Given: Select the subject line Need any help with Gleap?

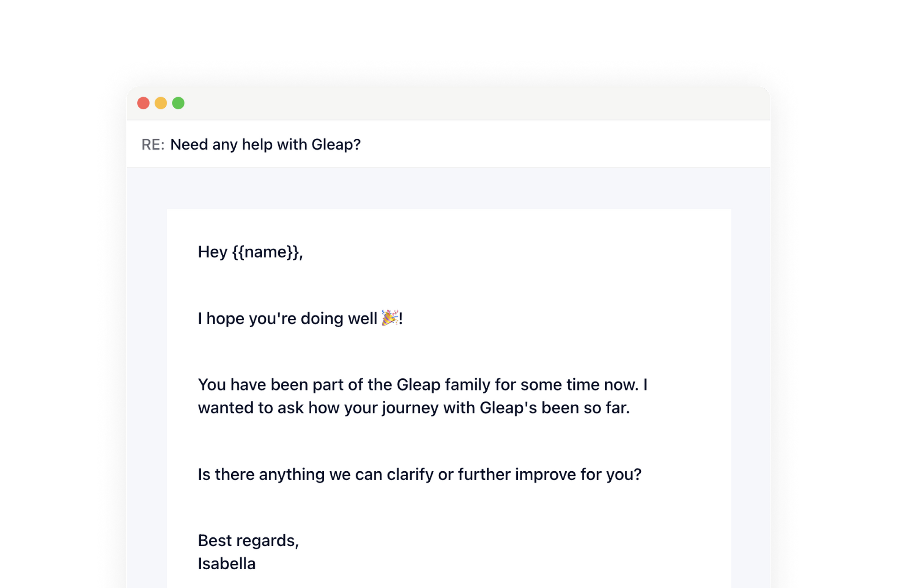Looking at the screenshot, I should [x=266, y=144].
